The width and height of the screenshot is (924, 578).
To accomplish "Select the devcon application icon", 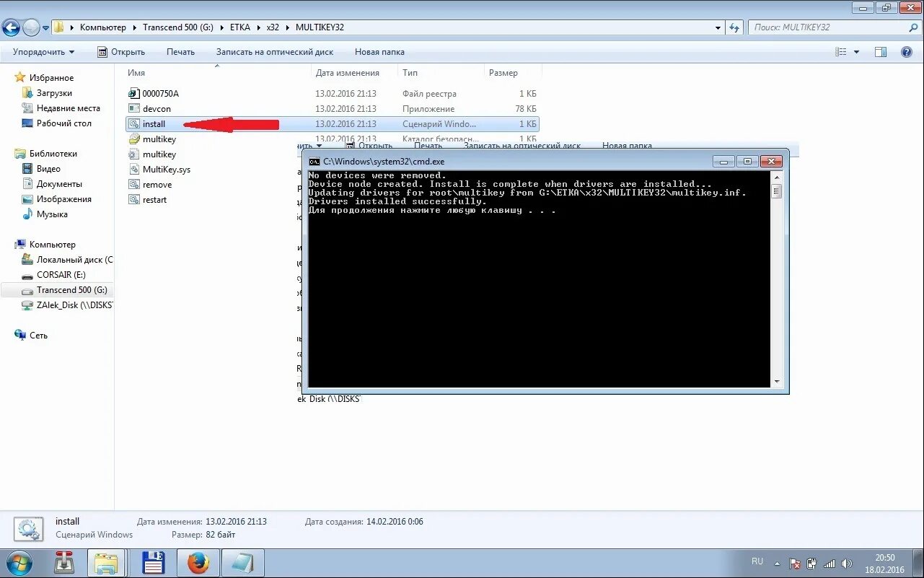I will pos(133,108).
